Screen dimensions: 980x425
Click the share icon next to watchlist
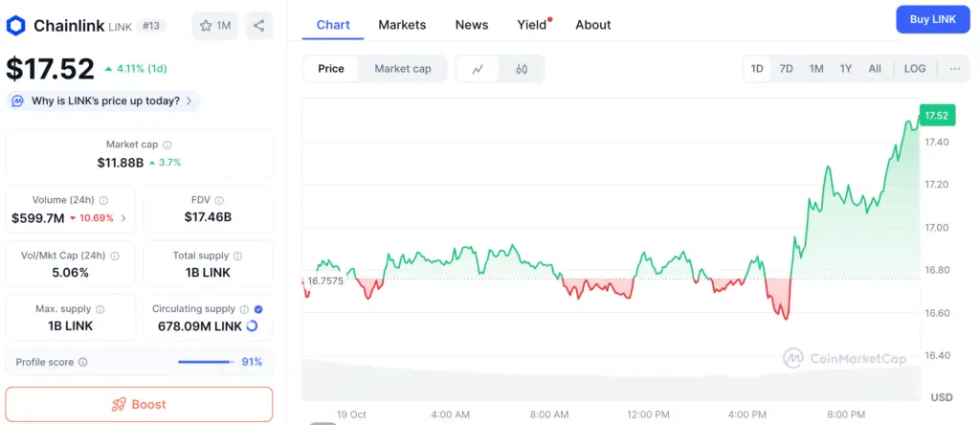[x=258, y=26]
